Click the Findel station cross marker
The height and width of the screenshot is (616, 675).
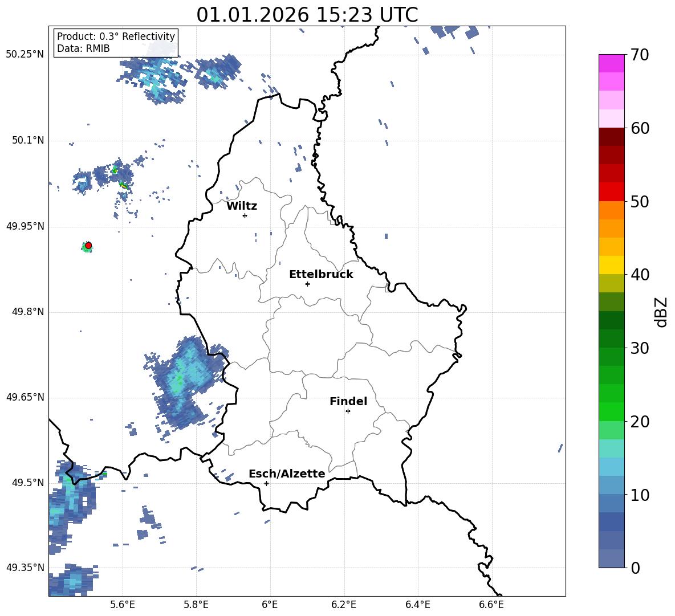pos(348,411)
